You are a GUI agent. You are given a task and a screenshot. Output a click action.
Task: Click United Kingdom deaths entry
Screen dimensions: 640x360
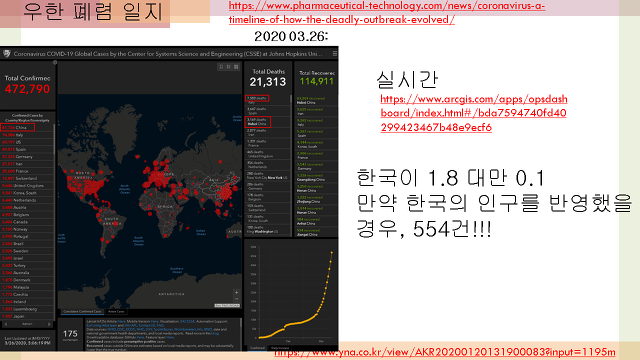(x=267, y=154)
